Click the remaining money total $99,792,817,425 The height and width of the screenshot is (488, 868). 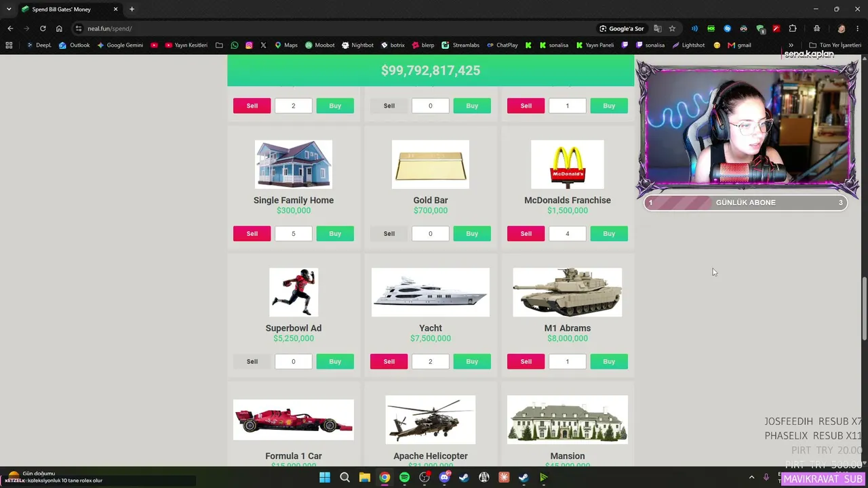pos(431,70)
